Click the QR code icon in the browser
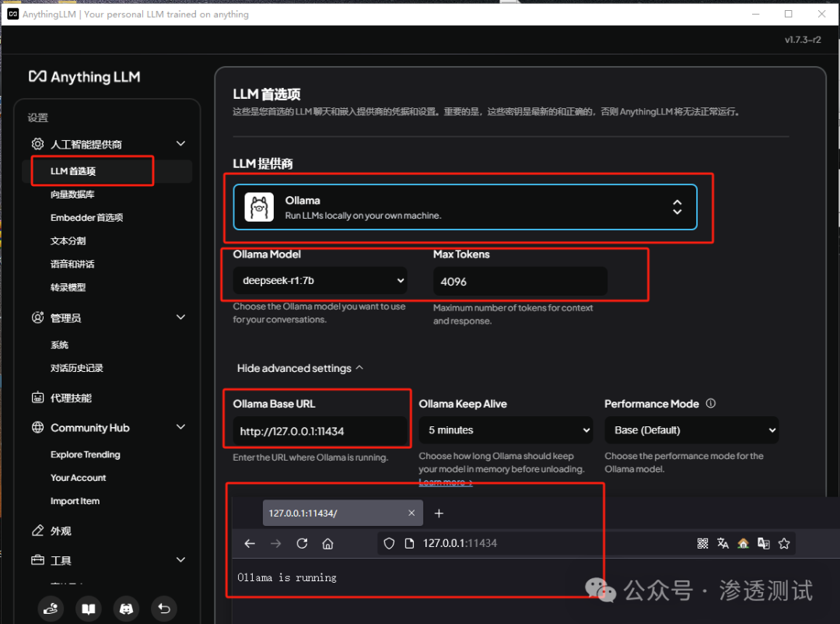The width and height of the screenshot is (840, 624). click(703, 544)
